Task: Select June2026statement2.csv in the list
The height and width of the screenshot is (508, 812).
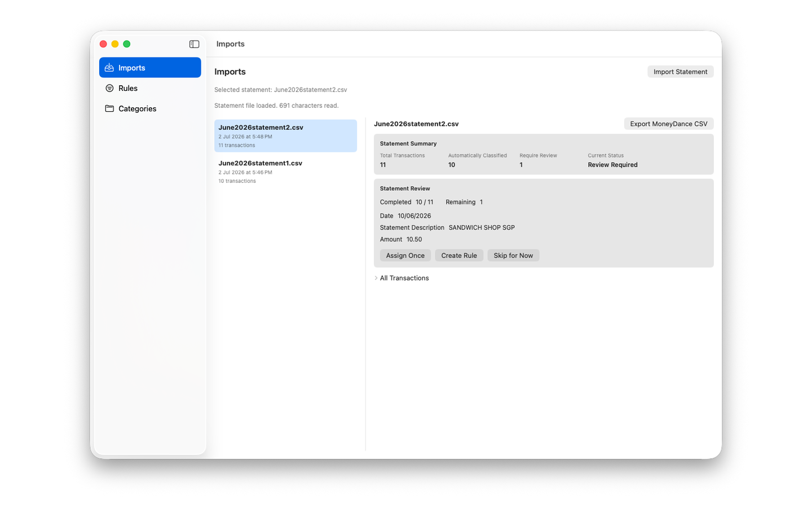Action: coord(285,135)
